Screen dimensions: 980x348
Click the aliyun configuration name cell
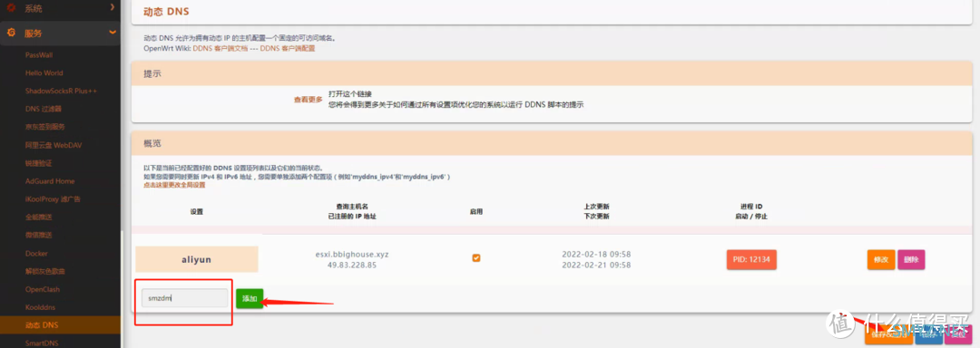click(197, 259)
